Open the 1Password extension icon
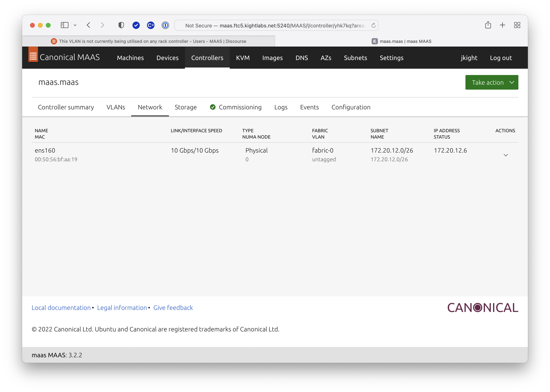This screenshot has height=392, width=550. pos(165,25)
